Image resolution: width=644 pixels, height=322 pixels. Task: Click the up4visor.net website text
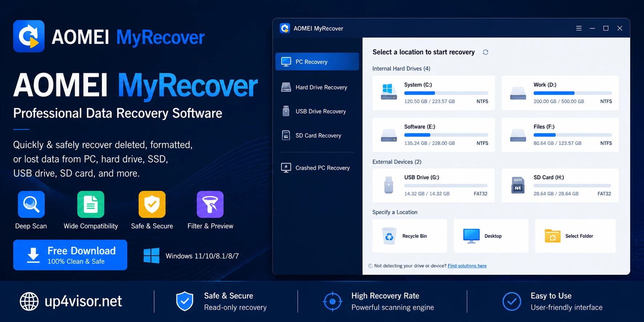(x=83, y=301)
